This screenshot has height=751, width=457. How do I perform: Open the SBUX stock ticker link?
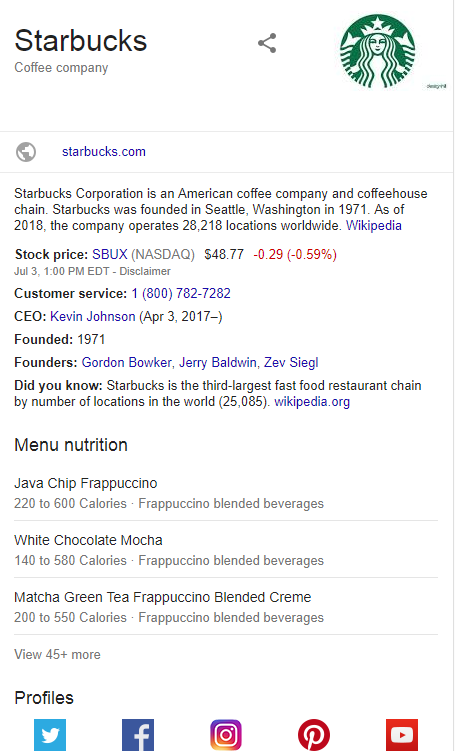click(x=110, y=254)
